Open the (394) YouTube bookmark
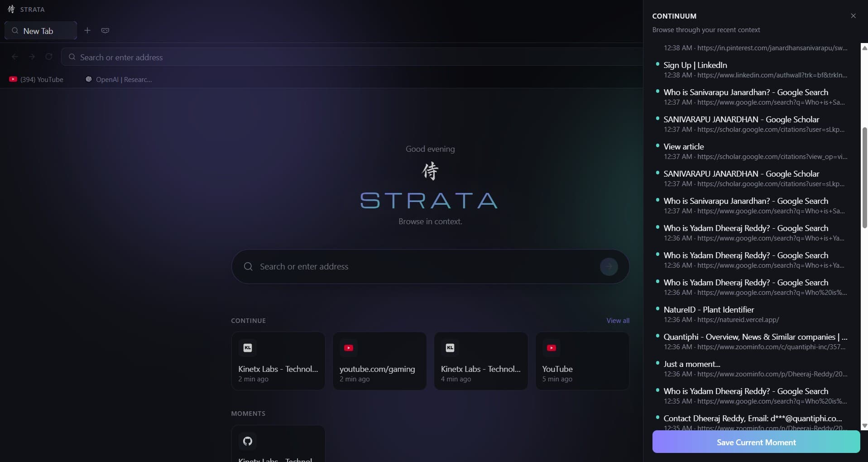This screenshot has width=868, height=462. tap(36, 79)
